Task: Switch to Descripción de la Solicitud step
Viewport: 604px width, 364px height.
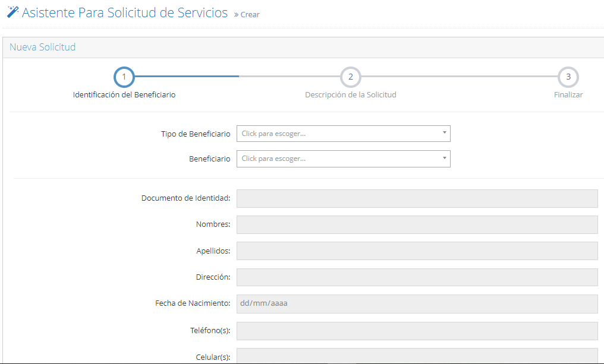Action: 351,95
